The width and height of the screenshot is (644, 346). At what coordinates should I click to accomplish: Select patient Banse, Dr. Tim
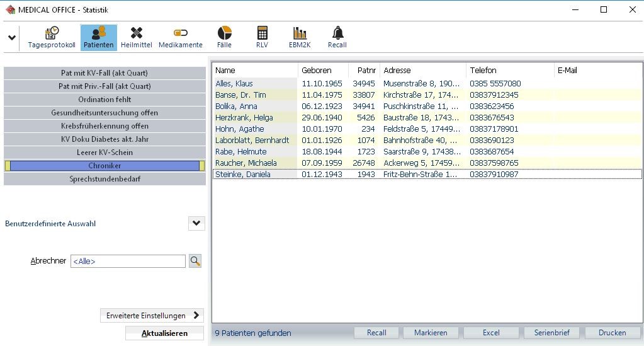pyautogui.click(x=240, y=95)
